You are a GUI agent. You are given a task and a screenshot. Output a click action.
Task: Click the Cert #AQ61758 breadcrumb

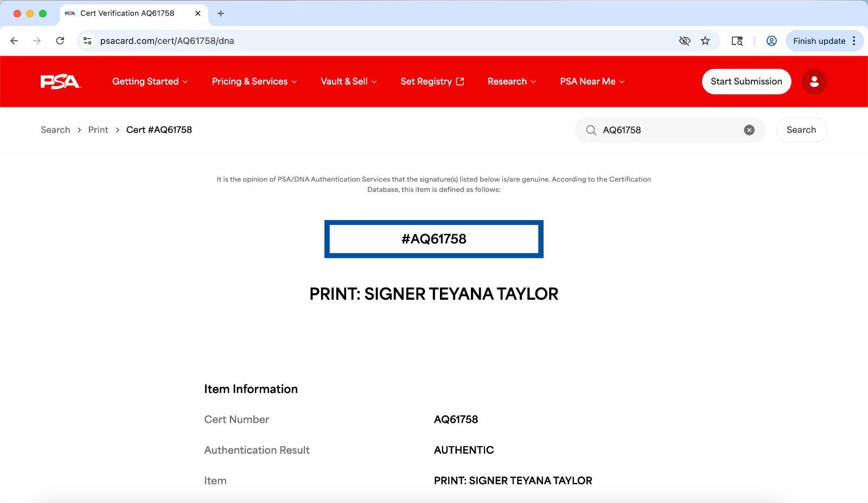(x=159, y=130)
